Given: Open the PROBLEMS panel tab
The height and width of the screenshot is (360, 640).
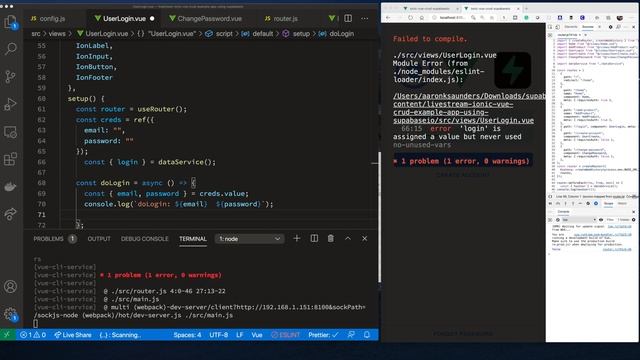Looking at the screenshot, I should [x=49, y=239].
